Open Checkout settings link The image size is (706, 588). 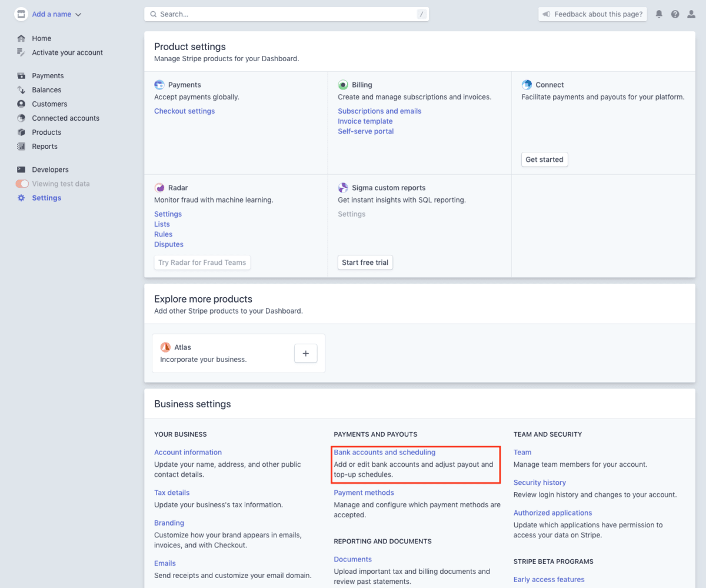pyautogui.click(x=184, y=111)
